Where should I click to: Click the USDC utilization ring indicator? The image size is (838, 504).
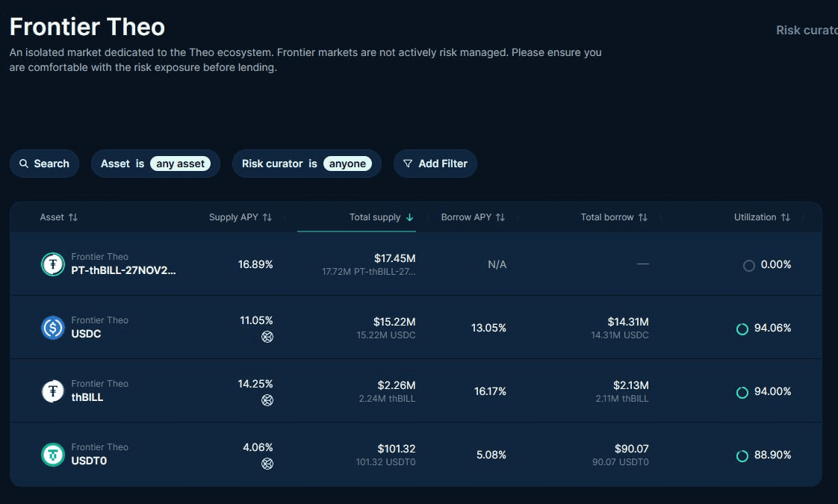742,329
